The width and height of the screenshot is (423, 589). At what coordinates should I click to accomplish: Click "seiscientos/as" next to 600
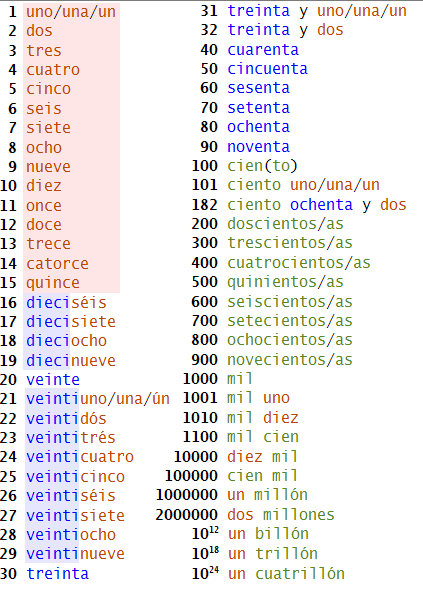(290, 302)
